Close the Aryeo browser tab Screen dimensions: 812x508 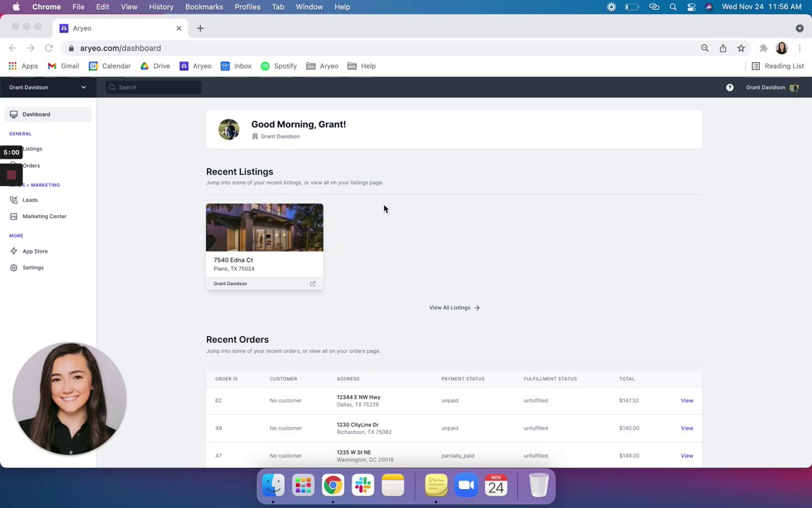click(178, 28)
